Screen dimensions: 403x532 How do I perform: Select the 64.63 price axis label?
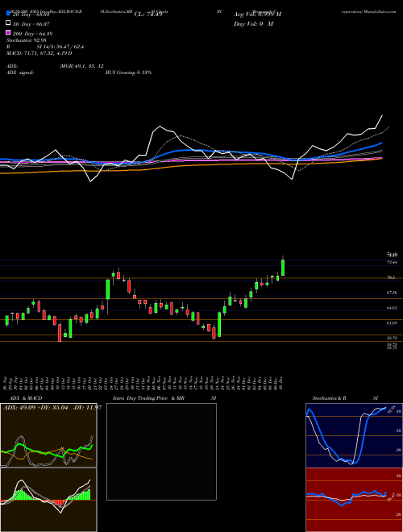coord(392,308)
